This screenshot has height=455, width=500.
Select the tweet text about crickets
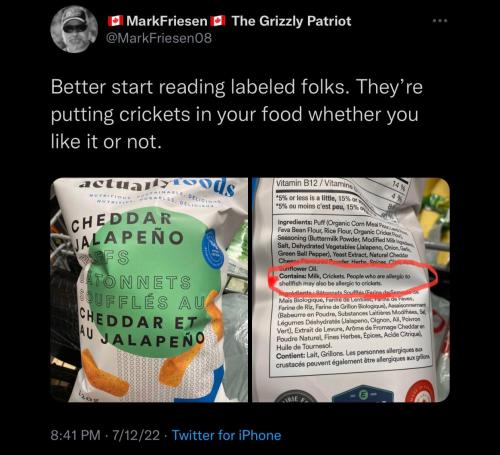[237, 114]
